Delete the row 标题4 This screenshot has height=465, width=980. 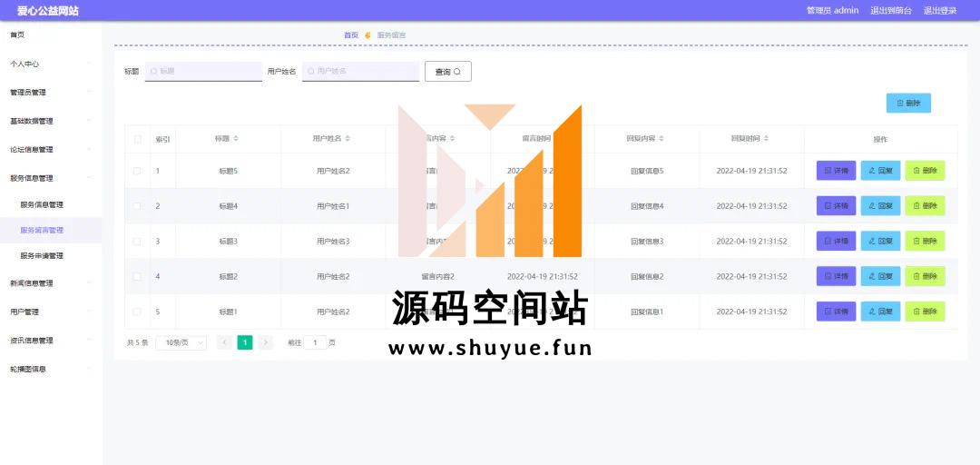(925, 205)
